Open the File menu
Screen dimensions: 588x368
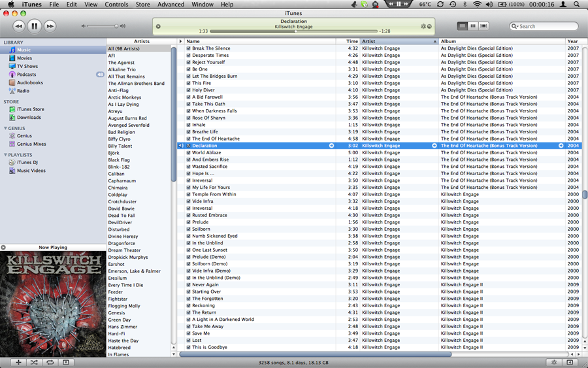[x=54, y=4]
